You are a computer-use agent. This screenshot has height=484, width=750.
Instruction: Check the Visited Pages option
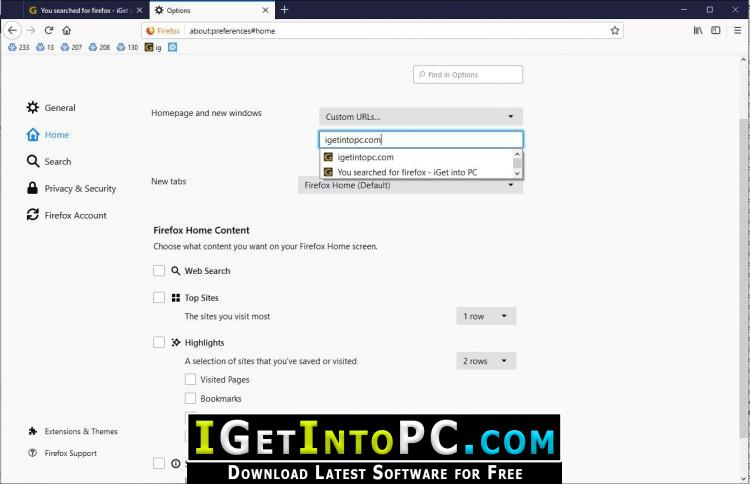(x=190, y=379)
